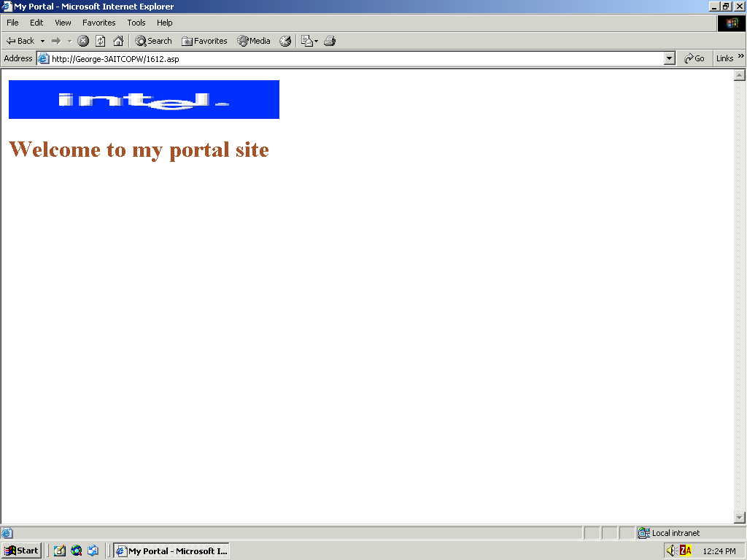This screenshot has height=560, width=747.
Task: Select the My Portal taskbar button
Action: pos(171,551)
